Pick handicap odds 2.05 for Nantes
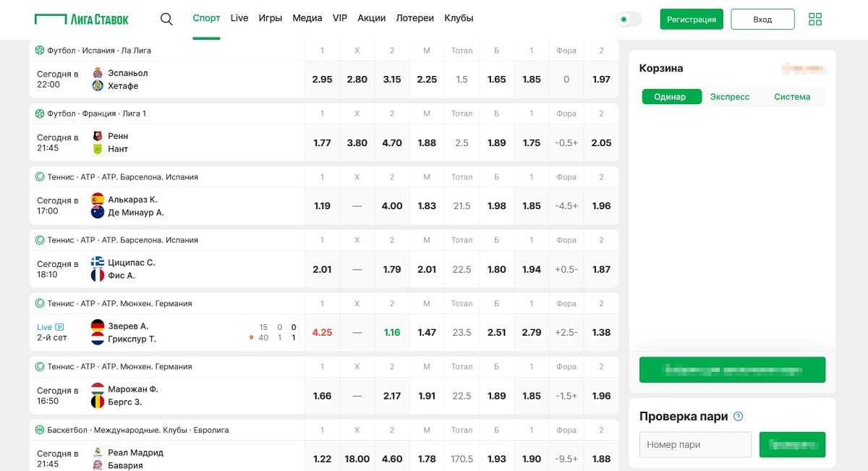Image resolution: width=868 pixels, height=471 pixels. [601, 143]
